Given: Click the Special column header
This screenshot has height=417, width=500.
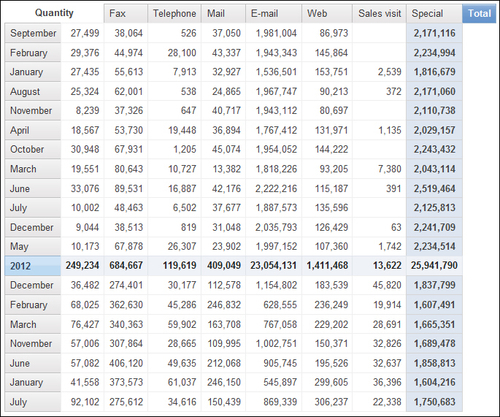Looking at the screenshot, I should [x=434, y=14].
